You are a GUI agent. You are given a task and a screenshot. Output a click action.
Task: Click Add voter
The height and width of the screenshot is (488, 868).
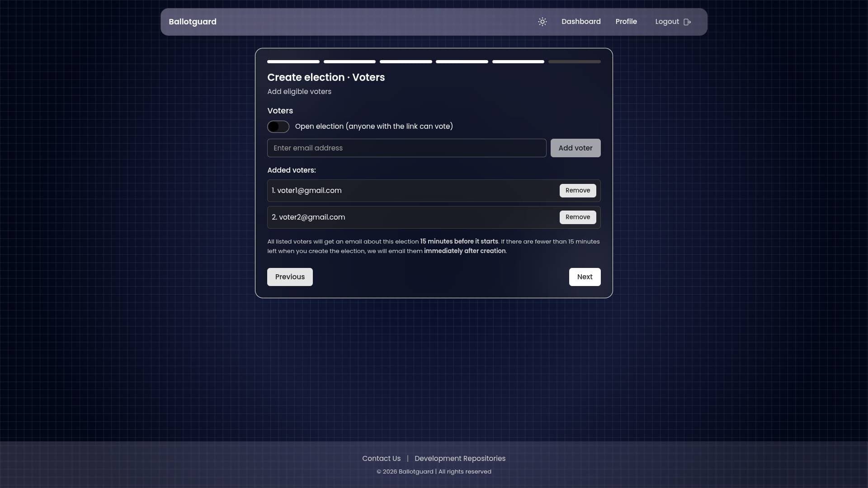575,148
